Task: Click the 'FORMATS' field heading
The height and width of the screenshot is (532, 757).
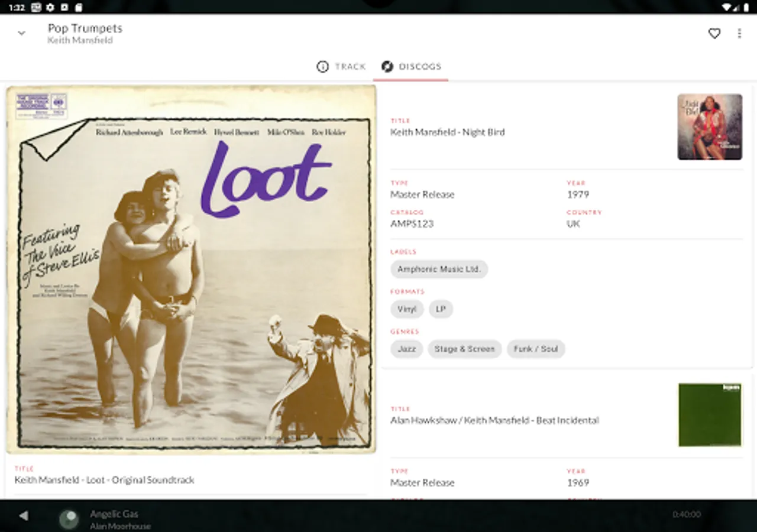Action: 407,291
